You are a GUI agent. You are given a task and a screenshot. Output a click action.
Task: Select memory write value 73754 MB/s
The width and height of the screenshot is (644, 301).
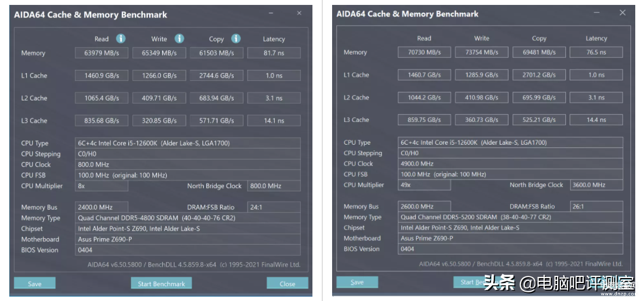coord(482,52)
